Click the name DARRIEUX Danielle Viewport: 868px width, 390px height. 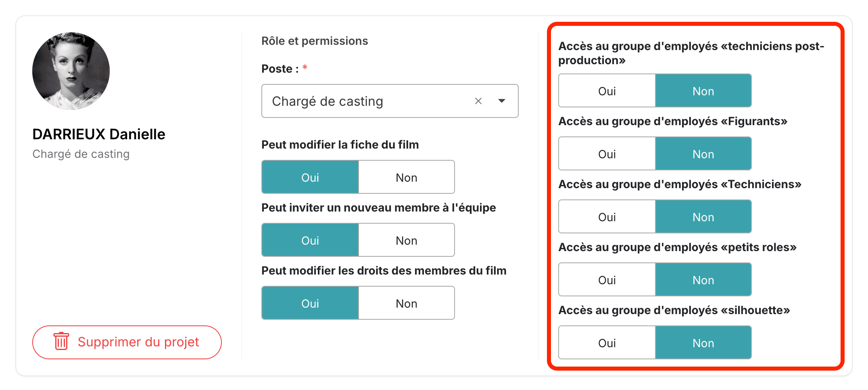pyautogui.click(x=99, y=134)
